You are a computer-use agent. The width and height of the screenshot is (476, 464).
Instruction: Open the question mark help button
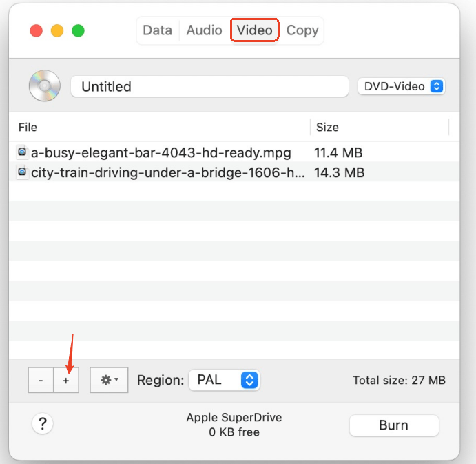[x=42, y=423]
